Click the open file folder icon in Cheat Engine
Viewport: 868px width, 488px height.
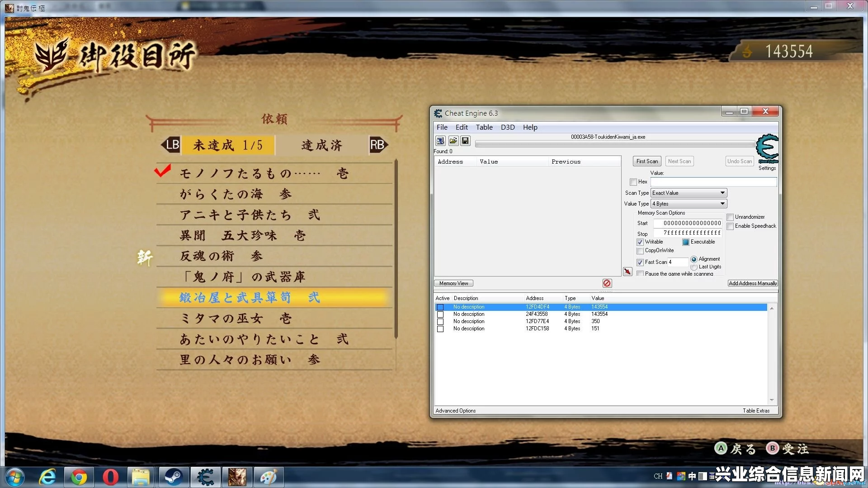click(453, 141)
